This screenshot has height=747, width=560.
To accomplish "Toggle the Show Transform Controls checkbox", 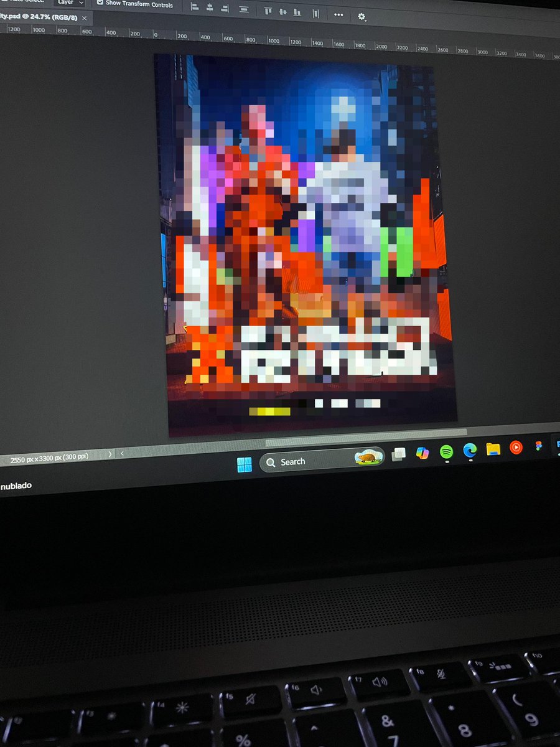I will [100, 2].
